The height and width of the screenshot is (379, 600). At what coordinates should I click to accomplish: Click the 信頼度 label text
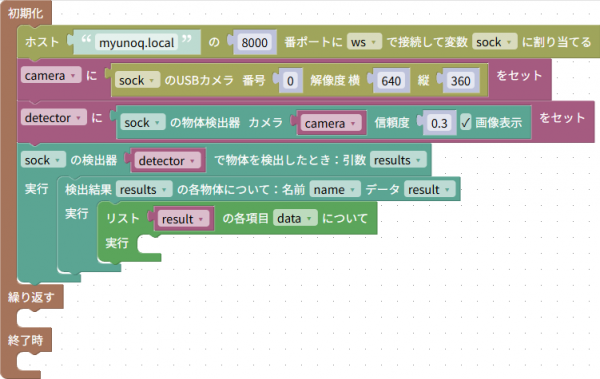pyautogui.click(x=392, y=123)
